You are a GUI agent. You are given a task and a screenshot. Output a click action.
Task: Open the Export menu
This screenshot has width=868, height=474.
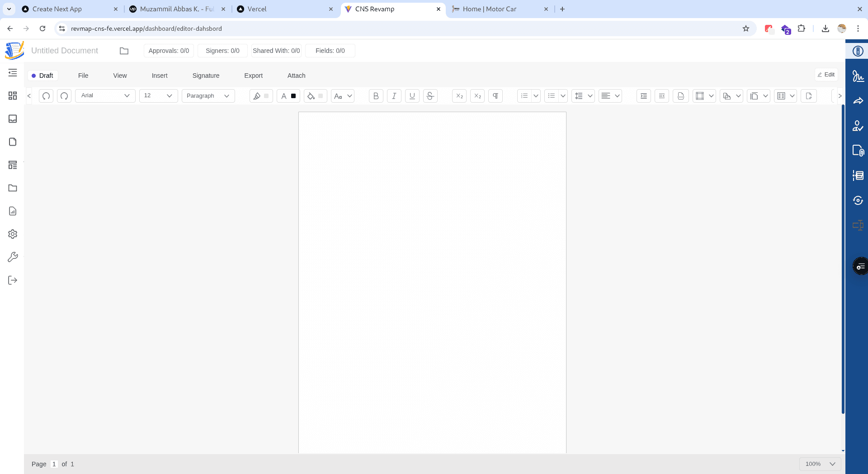tap(253, 76)
